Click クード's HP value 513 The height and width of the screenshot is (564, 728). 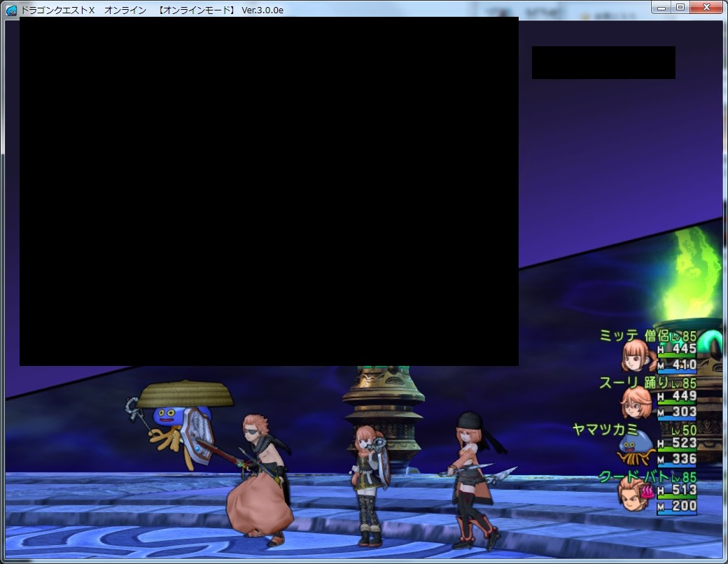[x=685, y=490]
